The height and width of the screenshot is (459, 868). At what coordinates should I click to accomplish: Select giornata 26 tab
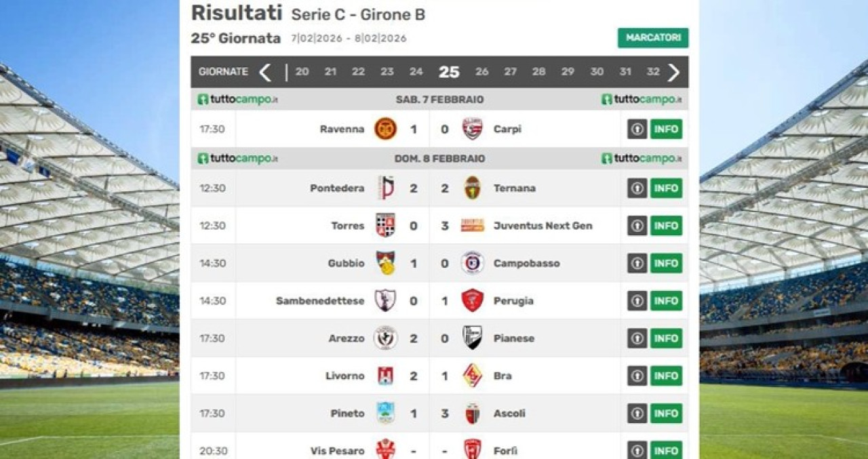(x=481, y=72)
